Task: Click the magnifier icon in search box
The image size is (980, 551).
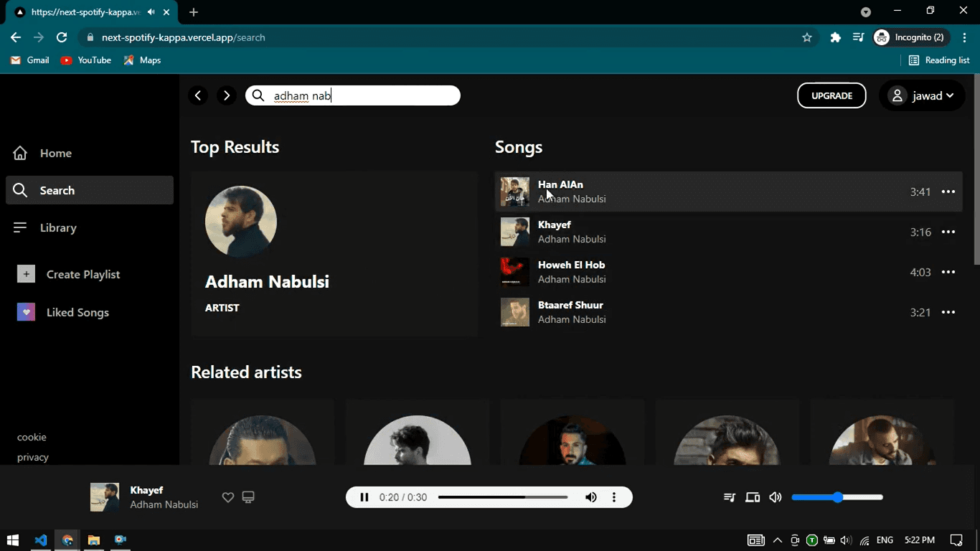Action: coord(259,95)
